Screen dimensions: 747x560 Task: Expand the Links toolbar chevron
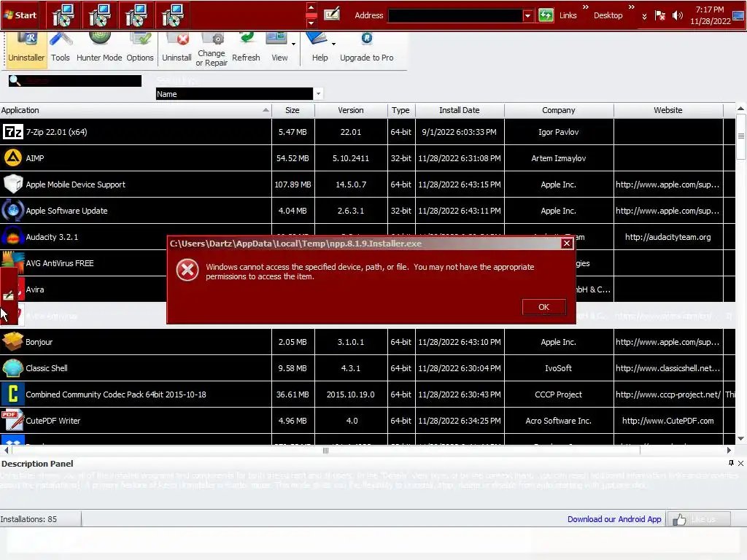(x=586, y=7)
